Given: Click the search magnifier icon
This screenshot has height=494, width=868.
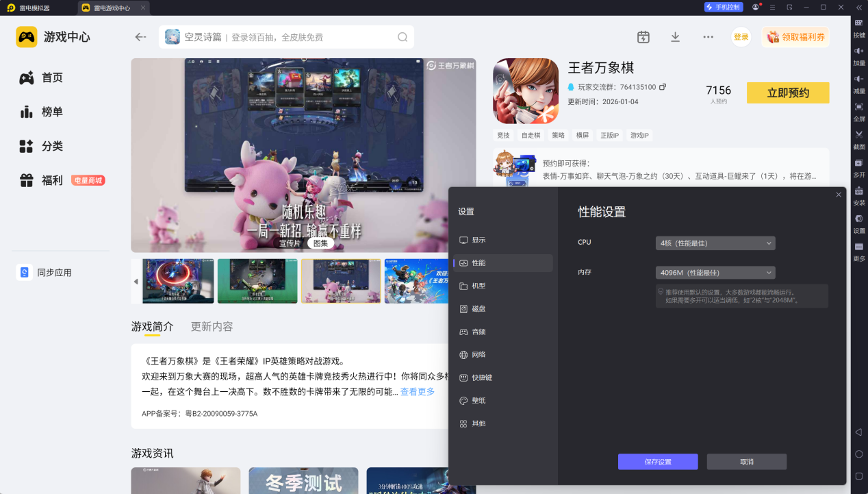Looking at the screenshot, I should [x=403, y=37].
